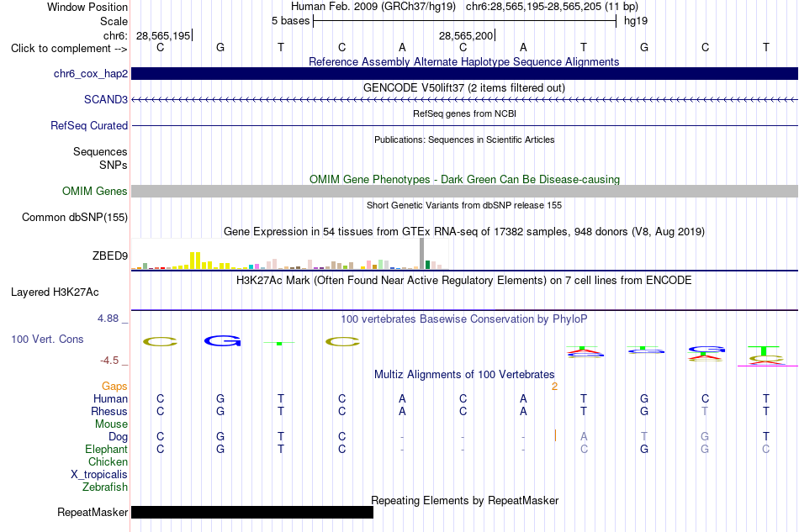Click the ZBED9 tissue expression bar chart
Viewport: 799px width, 532px height.
(290, 254)
